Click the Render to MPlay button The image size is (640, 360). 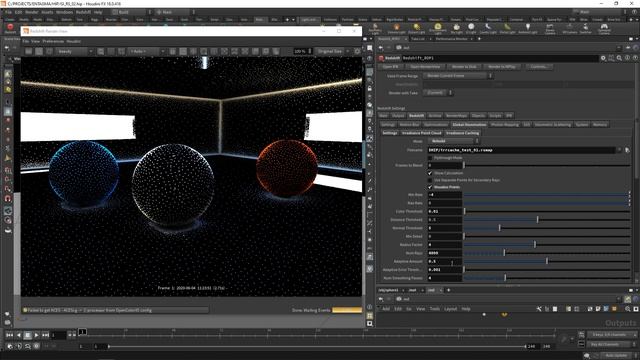tap(502, 67)
